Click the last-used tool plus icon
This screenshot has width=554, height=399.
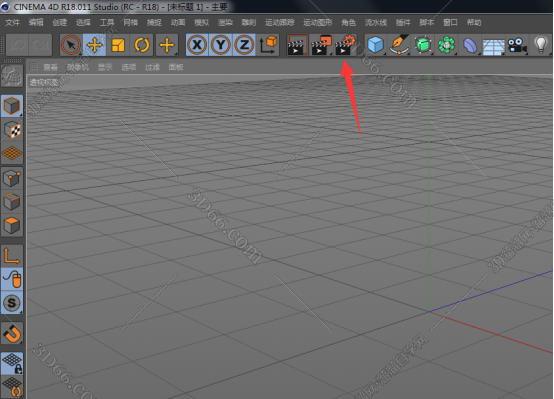167,45
